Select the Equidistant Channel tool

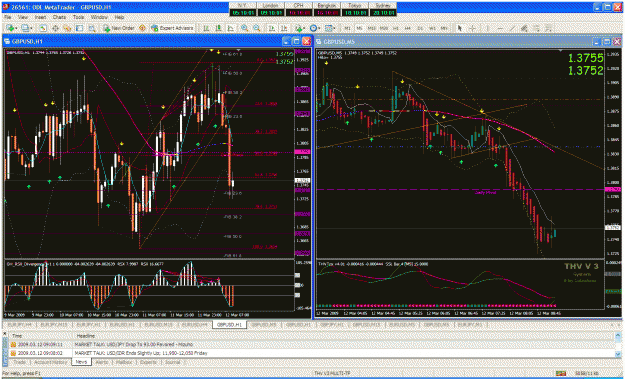tap(524, 28)
